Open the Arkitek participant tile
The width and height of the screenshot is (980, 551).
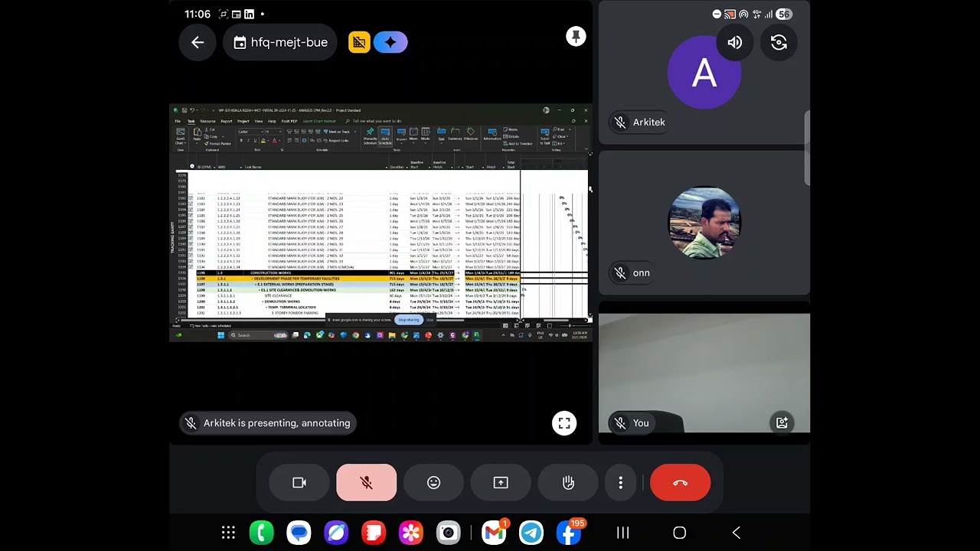point(704,73)
